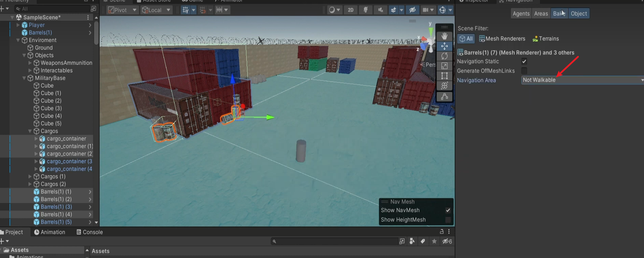Toggle 2D scene view mode
The height and width of the screenshot is (258, 644).
350,10
